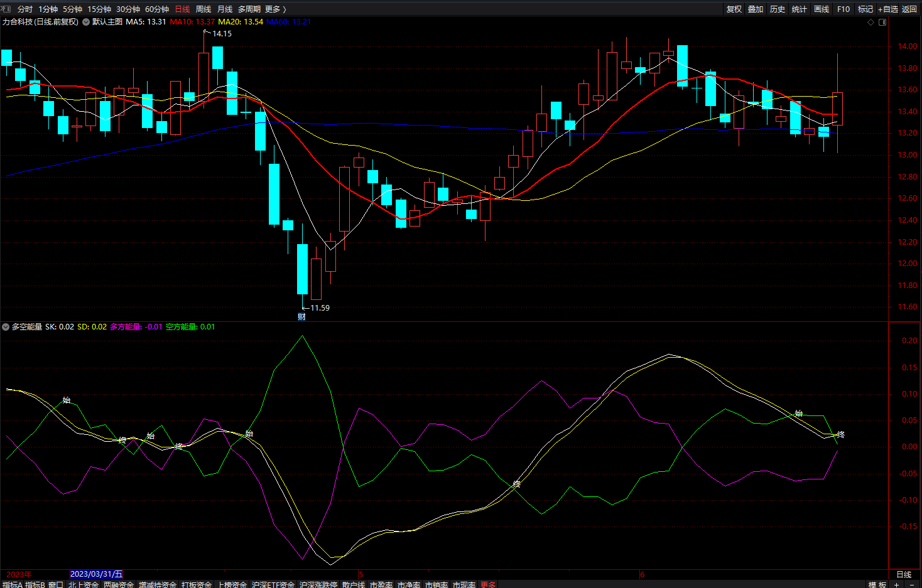The height and width of the screenshot is (588, 922).
Task: Click the plus zoom-in button at bottom right
Action: [x=897, y=584]
